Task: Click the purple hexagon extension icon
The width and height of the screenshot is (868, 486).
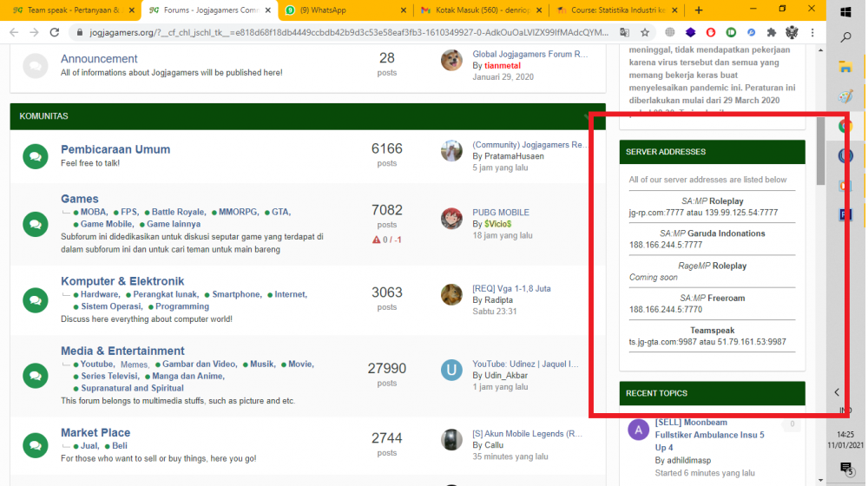Action: click(x=690, y=33)
